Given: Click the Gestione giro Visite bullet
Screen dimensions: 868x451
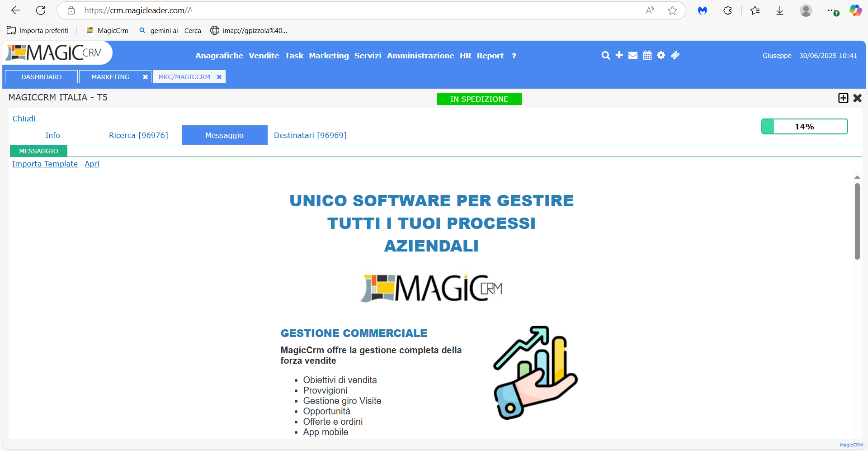Looking at the screenshot, I should point(342,401).
